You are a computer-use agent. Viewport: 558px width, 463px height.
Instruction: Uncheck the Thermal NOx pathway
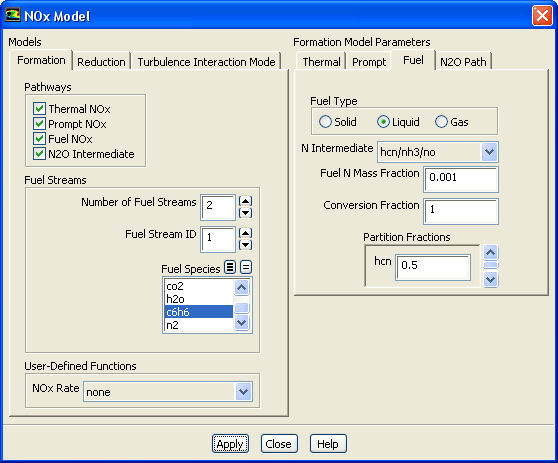[40, 109]
